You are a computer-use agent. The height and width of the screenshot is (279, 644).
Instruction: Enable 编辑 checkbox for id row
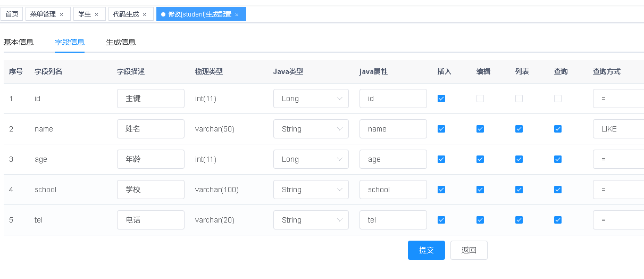480,99
